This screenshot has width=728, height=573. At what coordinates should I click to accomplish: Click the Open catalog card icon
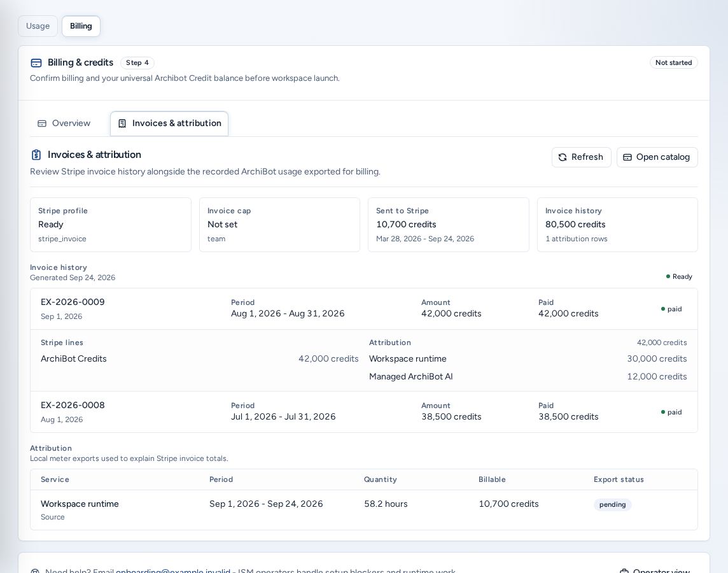pos(627,157)
